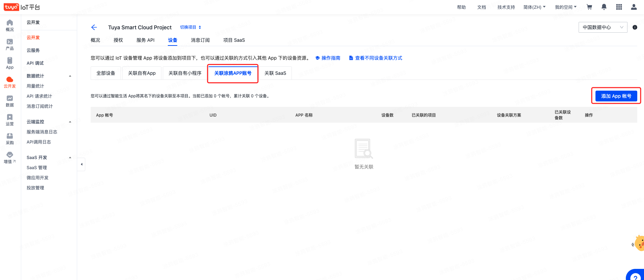
Task: Open 微应用开发 in the side menu
Action: [37, 178]
